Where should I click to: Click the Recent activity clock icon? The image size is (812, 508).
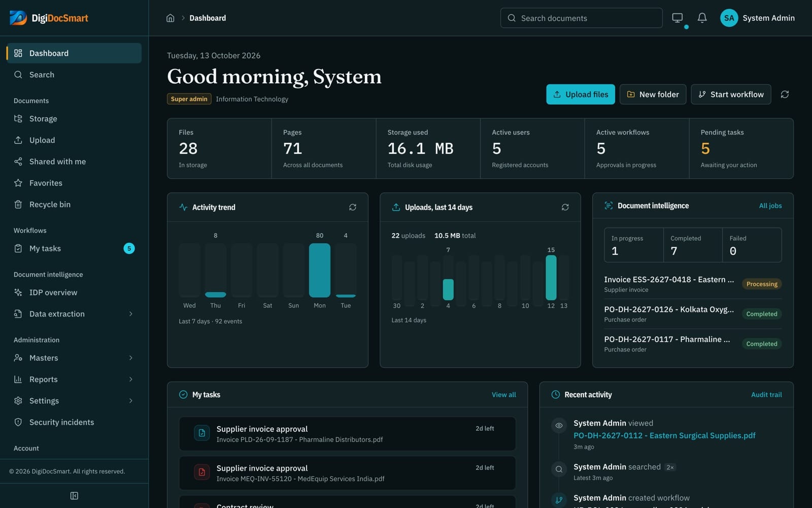[x=556, y=395]
